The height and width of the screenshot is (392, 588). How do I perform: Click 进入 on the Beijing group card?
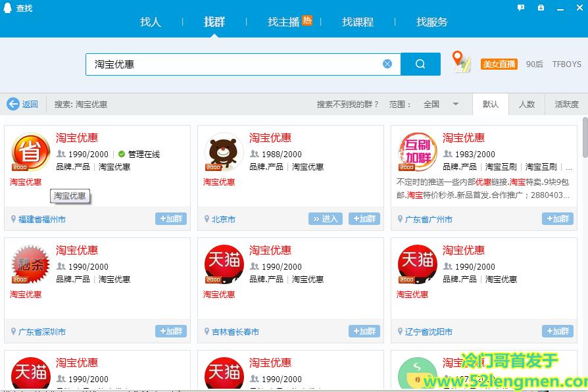[325, 218]
